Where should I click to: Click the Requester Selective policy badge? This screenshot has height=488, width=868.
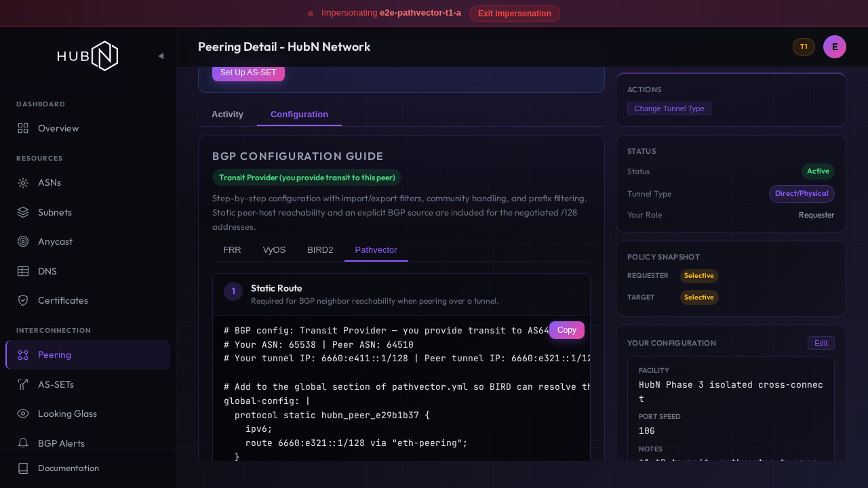tap(699, 276)
